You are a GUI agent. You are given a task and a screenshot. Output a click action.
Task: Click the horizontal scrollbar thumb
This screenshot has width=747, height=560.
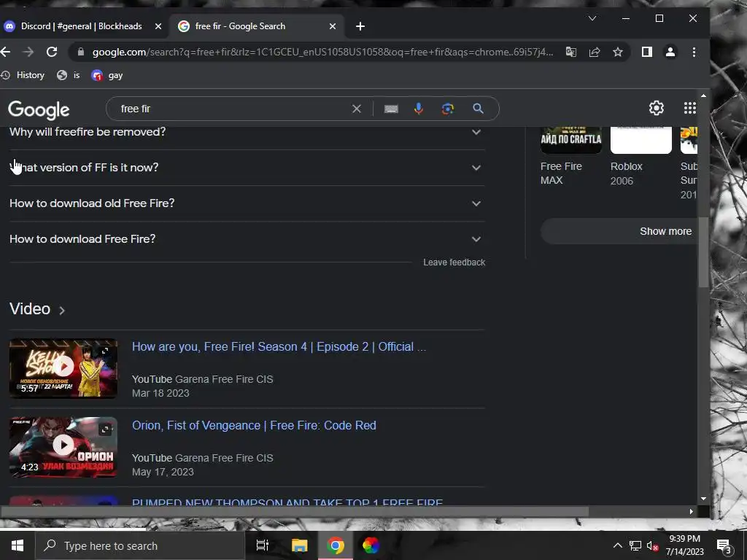click(295, 511)
